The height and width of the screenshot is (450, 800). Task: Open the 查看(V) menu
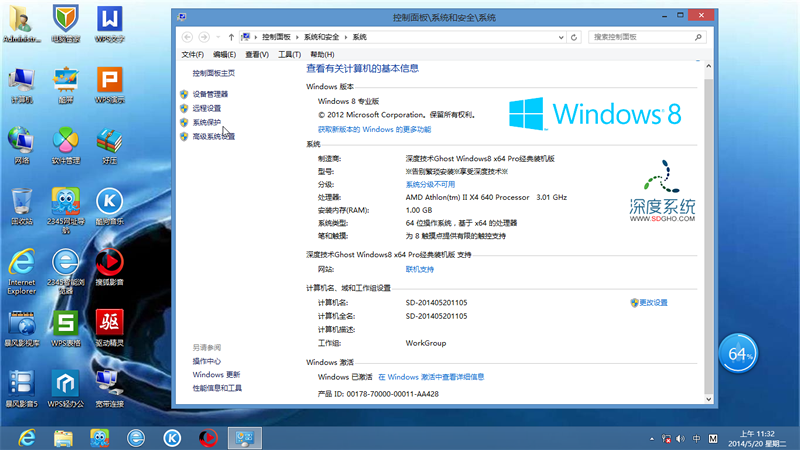(x=257, y=55)
